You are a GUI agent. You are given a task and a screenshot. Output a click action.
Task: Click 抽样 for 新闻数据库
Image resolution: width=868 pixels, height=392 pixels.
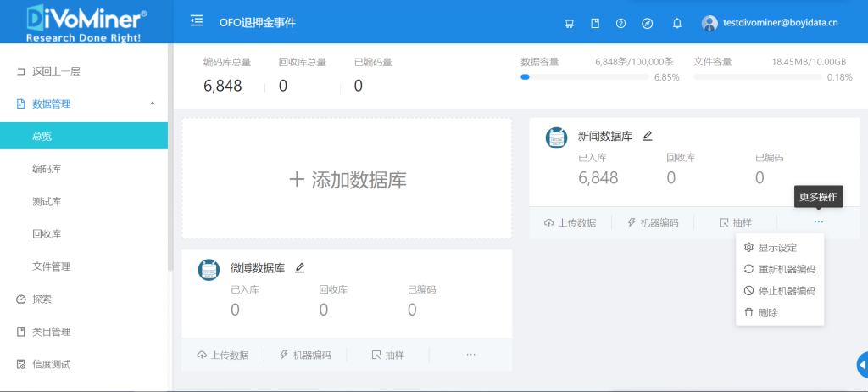(x=736, y=223)
